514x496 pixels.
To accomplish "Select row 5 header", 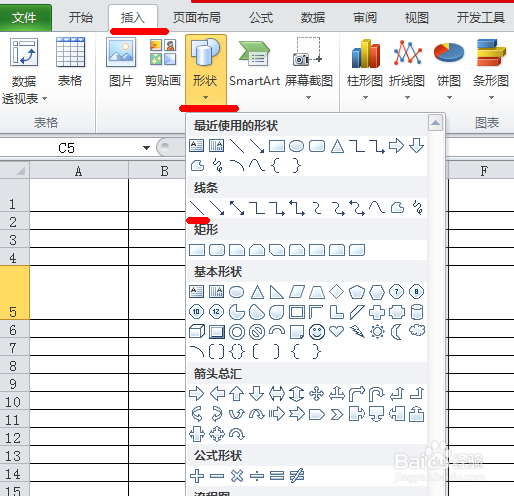I will point(14,292).
